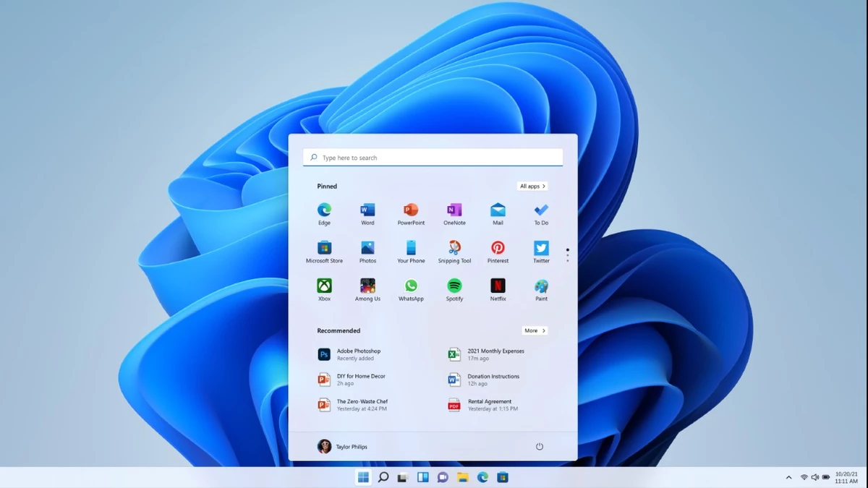This screenshot has width=868, height=488.
Task: Launch WhatsApp from the Start menu
Action: tap(411, 286)
